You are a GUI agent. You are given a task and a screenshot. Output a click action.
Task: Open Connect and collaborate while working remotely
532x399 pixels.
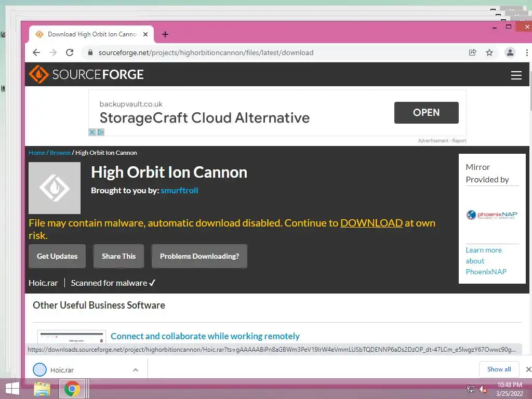205,336
